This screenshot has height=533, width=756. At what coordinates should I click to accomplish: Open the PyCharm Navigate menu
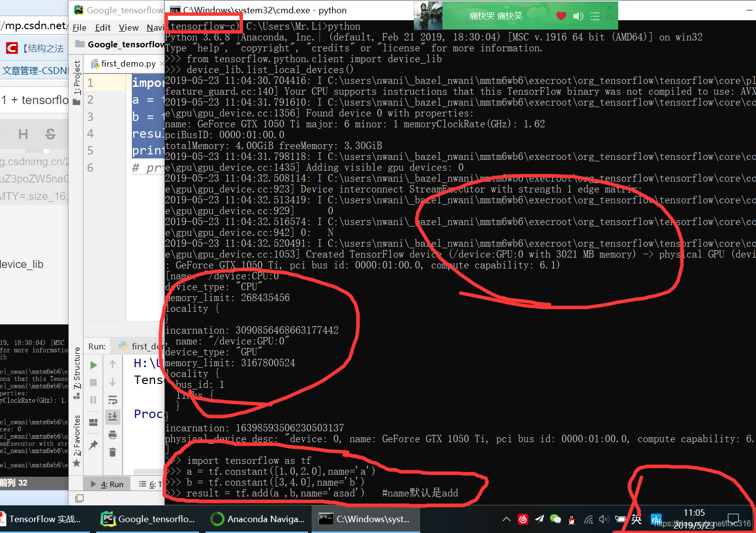coord(156,28)
